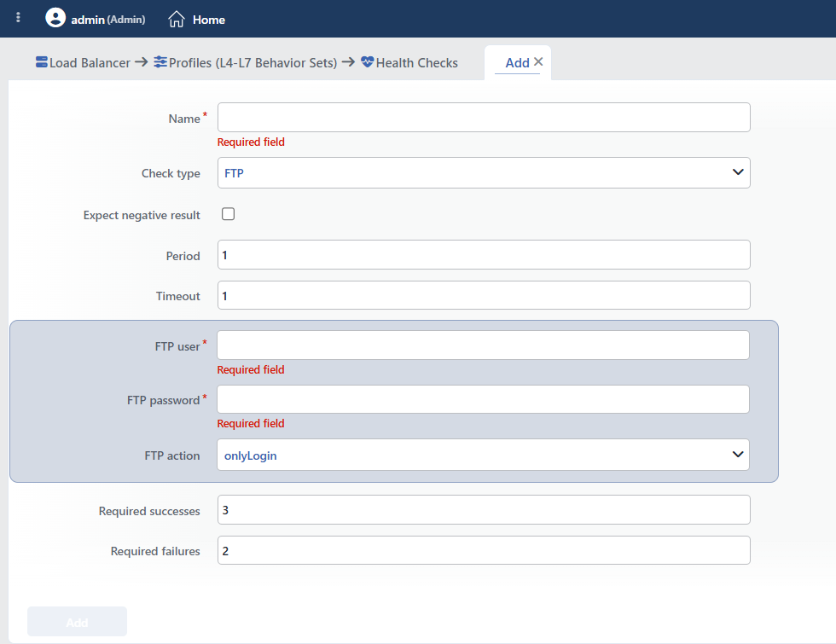Click the FTP action label

coord(172,455)
